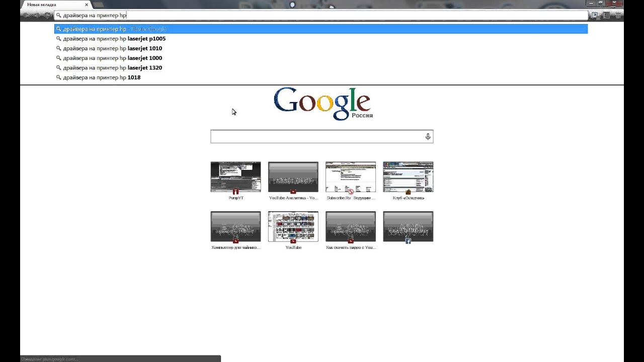The width and height of the screenshot is (644, 362).
Task: Open the Chrome hamburger menu
Action: (618, 16)
